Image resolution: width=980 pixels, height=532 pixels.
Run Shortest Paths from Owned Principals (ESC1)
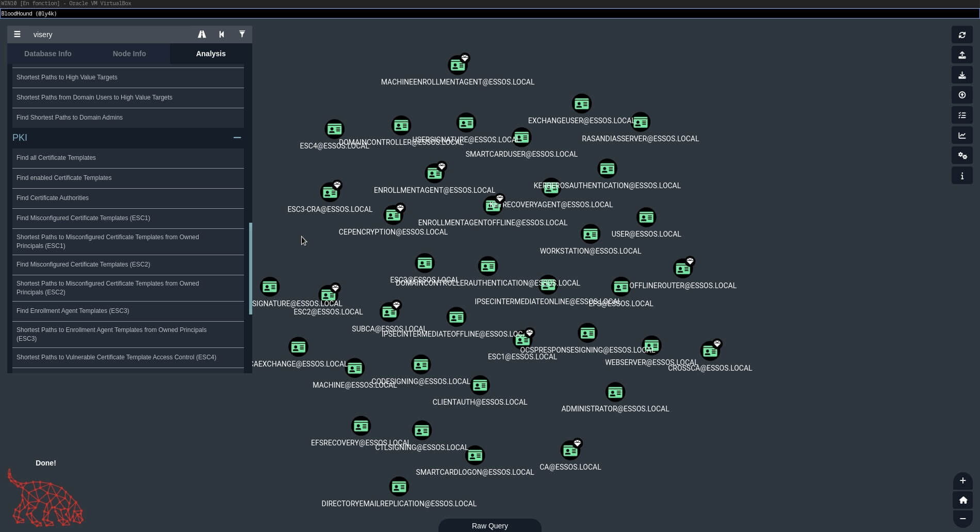coord(128,241)
